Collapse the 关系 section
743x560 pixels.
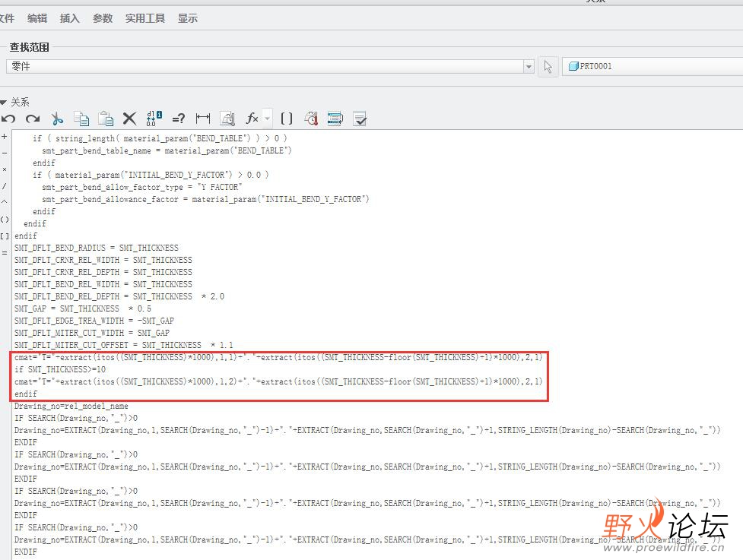pos(4,103)
